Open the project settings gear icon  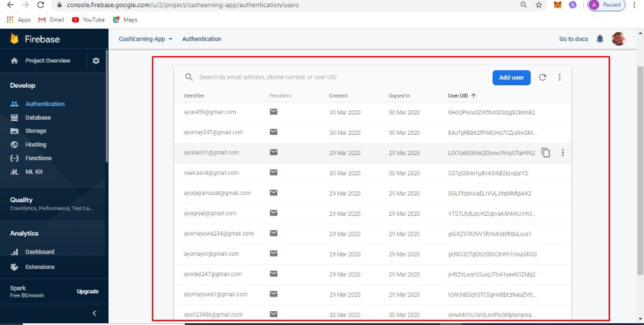point(96,61)
